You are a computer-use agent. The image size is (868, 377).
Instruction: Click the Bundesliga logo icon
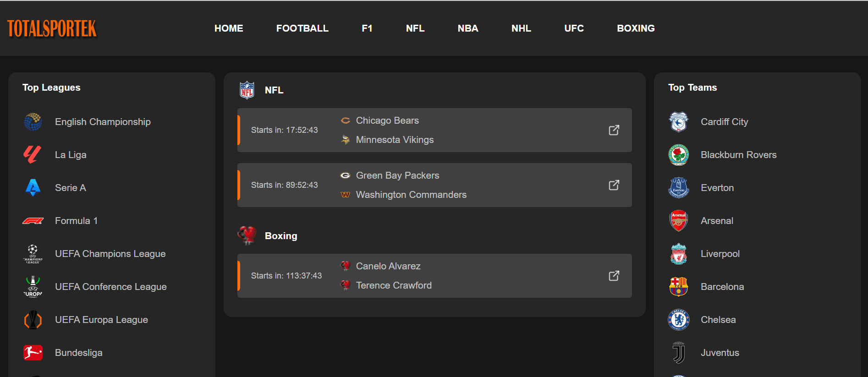pos(33,353)
